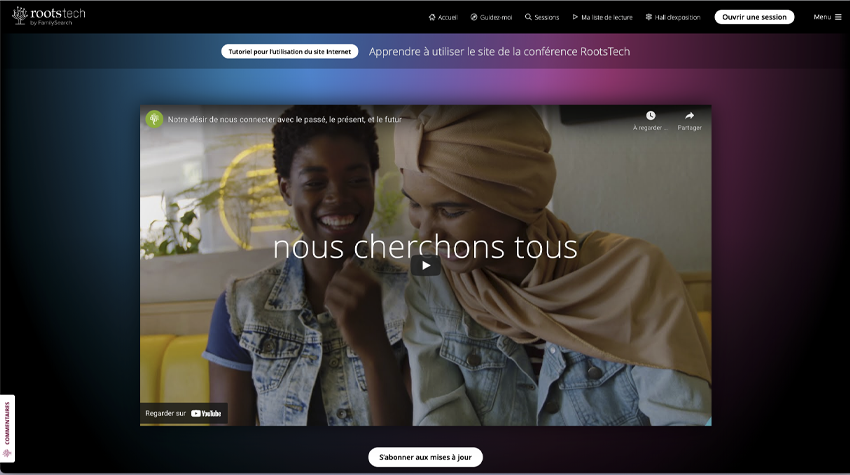Click the RootsTech conference tutorial heading
Image resolution: width=850 pixels, height=475 pixels.
[499, 52]
